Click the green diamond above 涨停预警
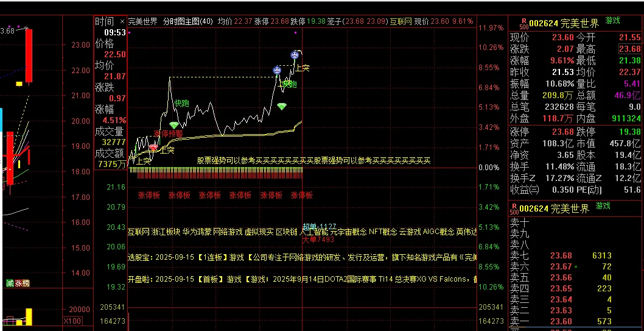Image resolution: width=644 pixels, height=331 pixels. tap(174, 126)
